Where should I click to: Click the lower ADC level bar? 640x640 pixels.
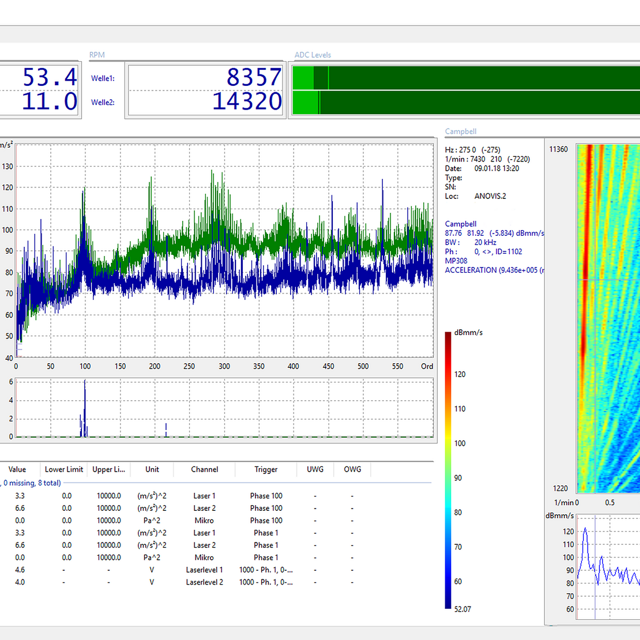466,102
